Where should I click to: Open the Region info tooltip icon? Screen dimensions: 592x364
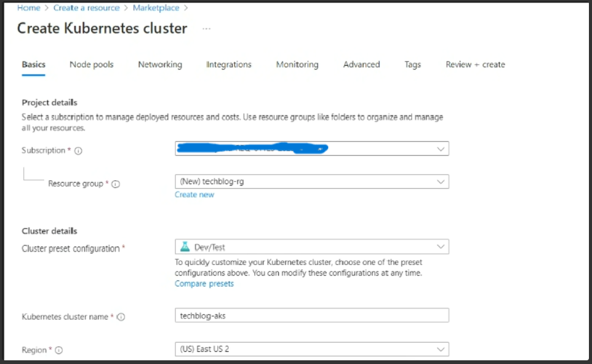(x=59, y=350)
